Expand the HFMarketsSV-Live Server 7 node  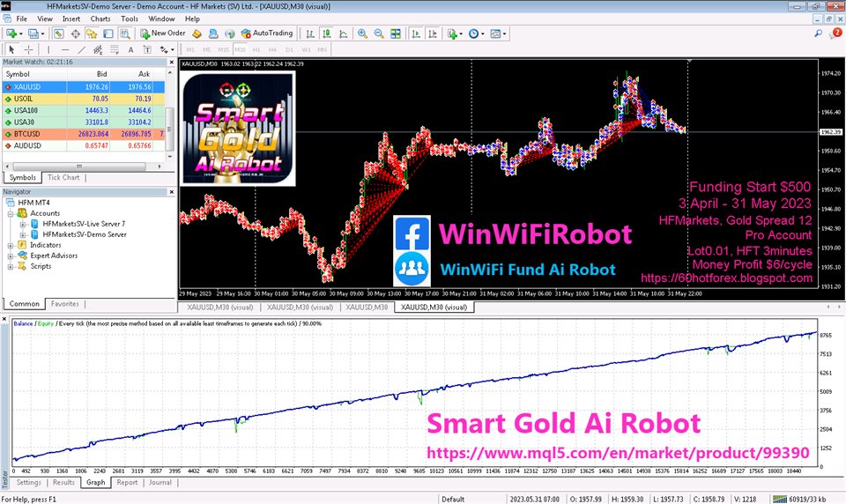[x=23, y=224]
